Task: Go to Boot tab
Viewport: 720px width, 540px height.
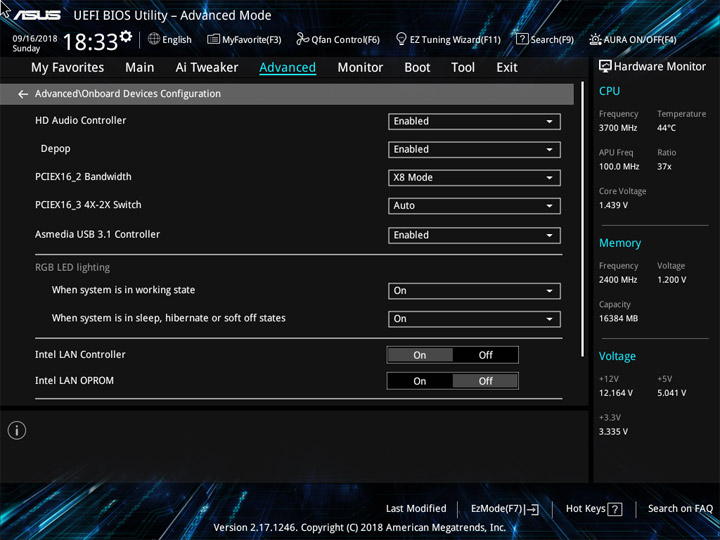Action: 417,68
